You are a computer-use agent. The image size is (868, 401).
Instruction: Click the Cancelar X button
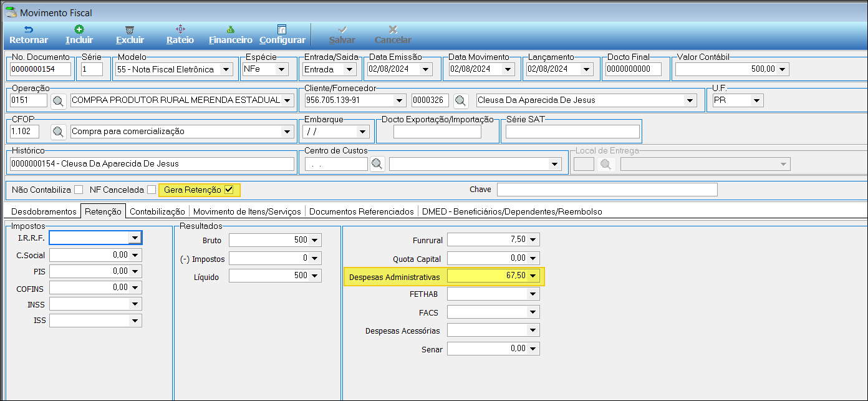pos(393,35)
